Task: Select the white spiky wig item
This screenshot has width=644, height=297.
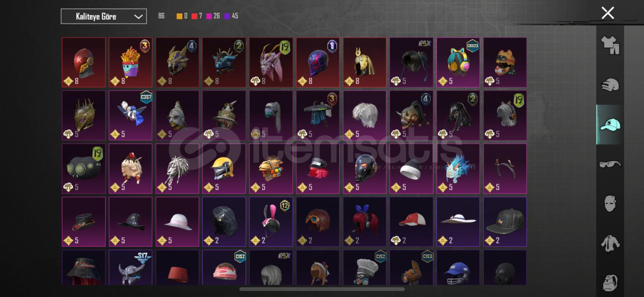Action: pyautogui.click(x=365, y=115)
